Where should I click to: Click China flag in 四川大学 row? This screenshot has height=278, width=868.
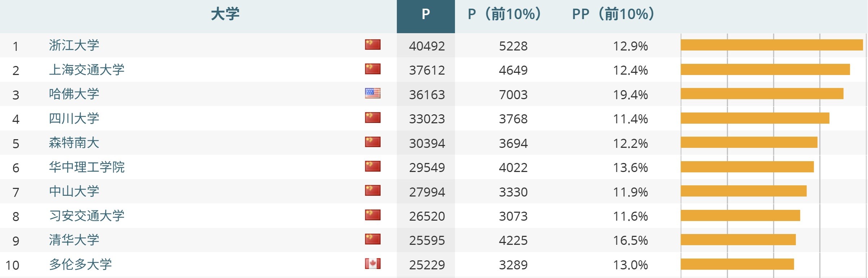point(373,118)
